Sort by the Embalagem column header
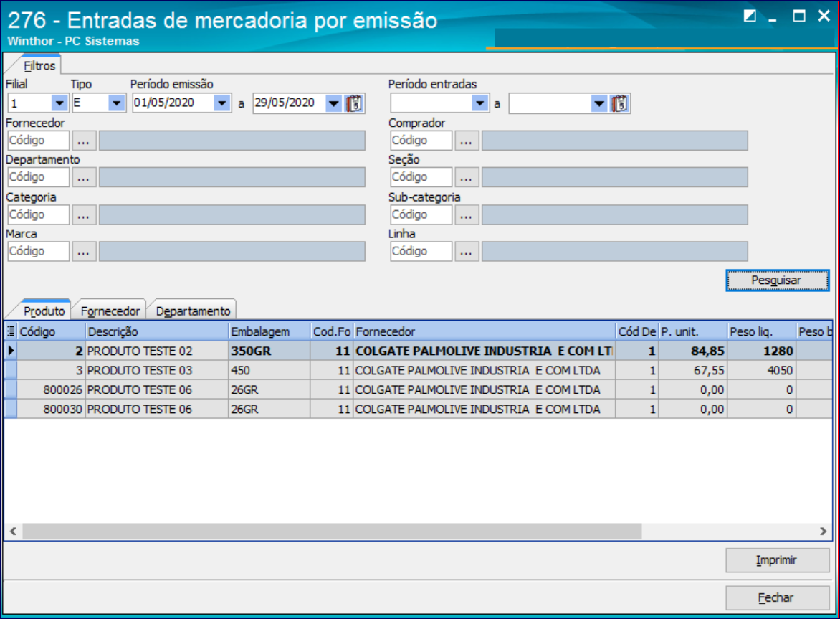This screenshot has width=840, height=619. (x=269, y=331)
